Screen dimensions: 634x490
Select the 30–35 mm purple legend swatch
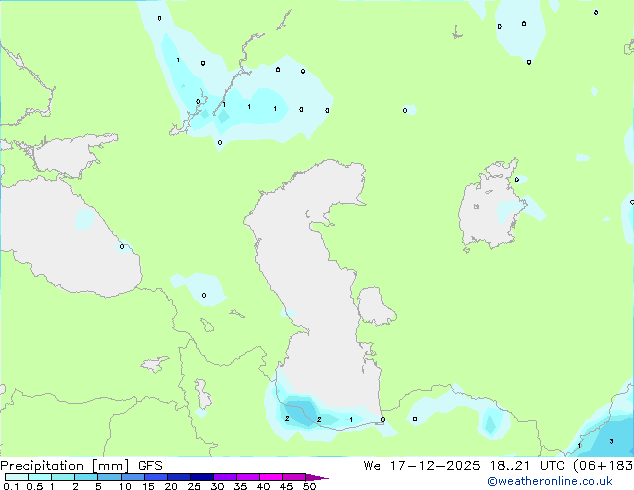coord(225,477)
